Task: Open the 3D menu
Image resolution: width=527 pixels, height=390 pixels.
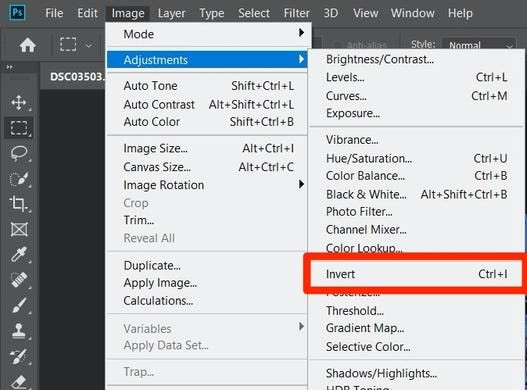Action: (331, 13)
